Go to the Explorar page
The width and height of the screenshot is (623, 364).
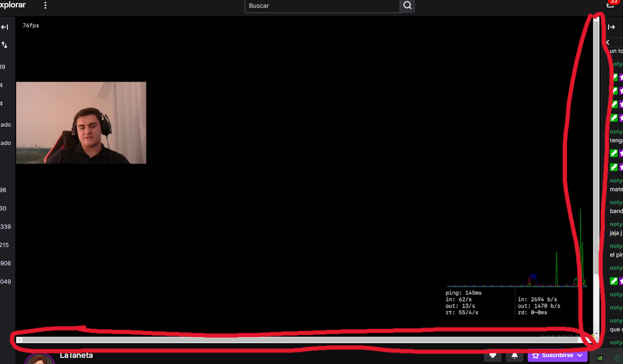13,5
